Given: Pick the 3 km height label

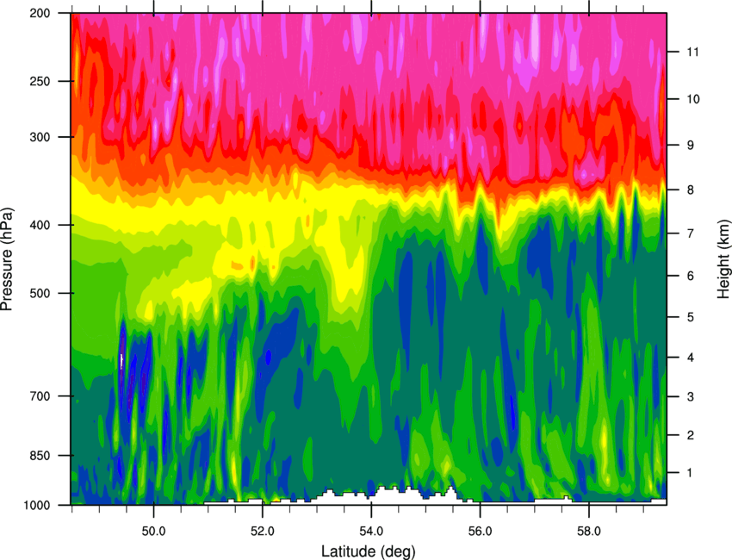Looking at the screenshot, I should (x=691, y=397).
